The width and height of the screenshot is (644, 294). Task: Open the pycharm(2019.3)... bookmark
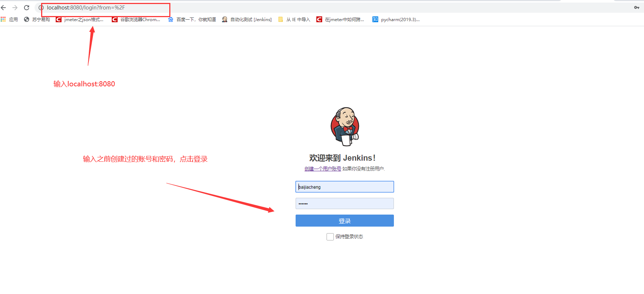coord(396,20)
